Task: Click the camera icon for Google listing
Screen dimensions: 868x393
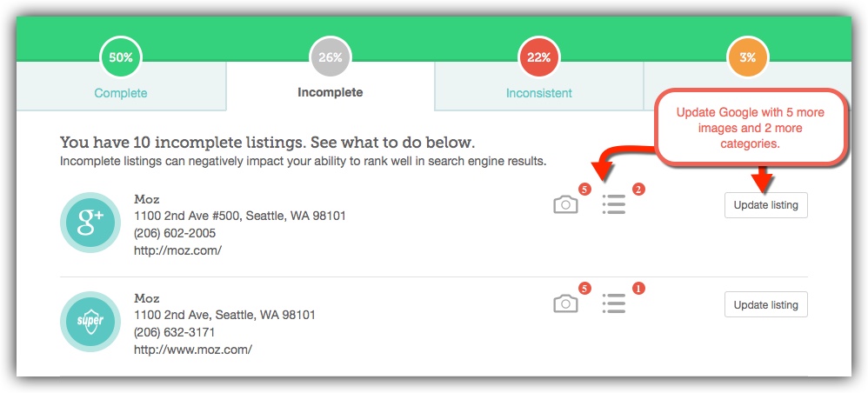Action: click(565, 205)
